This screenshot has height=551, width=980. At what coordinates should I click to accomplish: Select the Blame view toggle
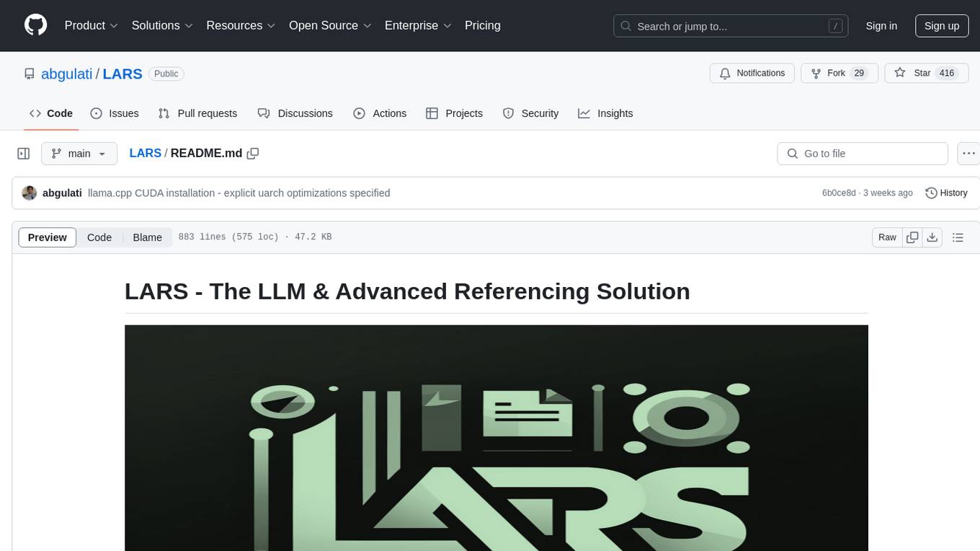click(x=148, y=237)
